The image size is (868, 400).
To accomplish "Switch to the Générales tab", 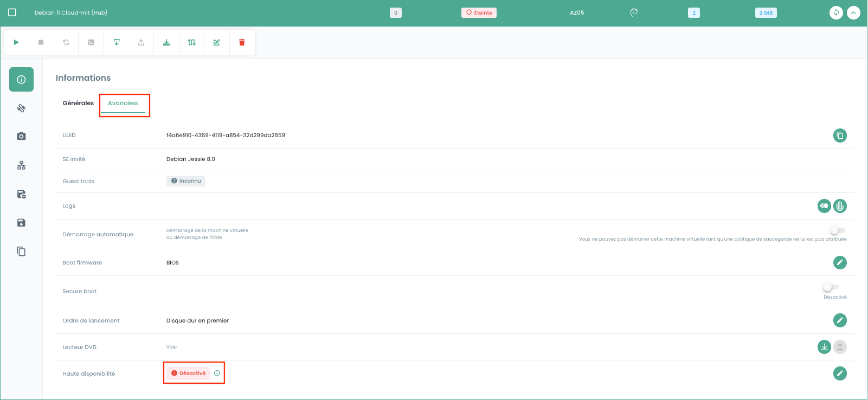I will [78, 103].
